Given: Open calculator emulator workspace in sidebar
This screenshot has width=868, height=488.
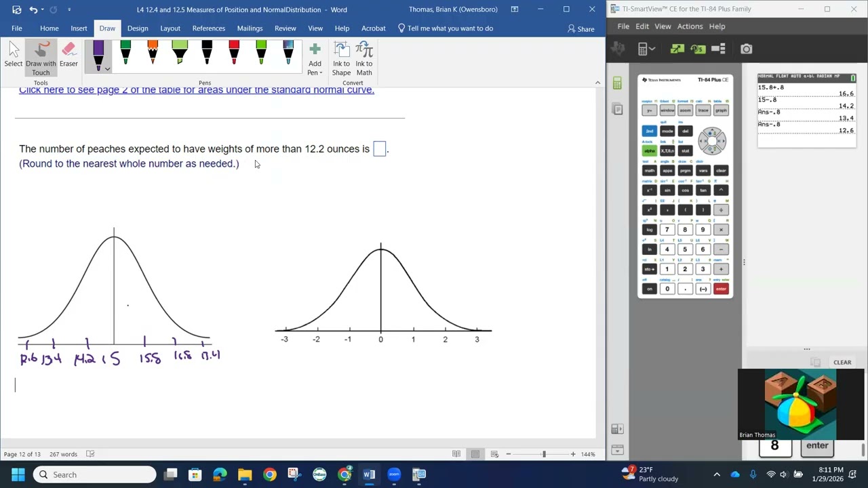Looking at the screenshot, I should point(617,83).
